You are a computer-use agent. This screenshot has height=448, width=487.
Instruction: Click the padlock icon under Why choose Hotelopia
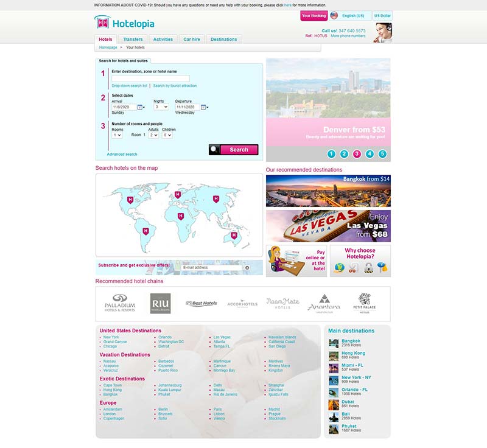368,268
